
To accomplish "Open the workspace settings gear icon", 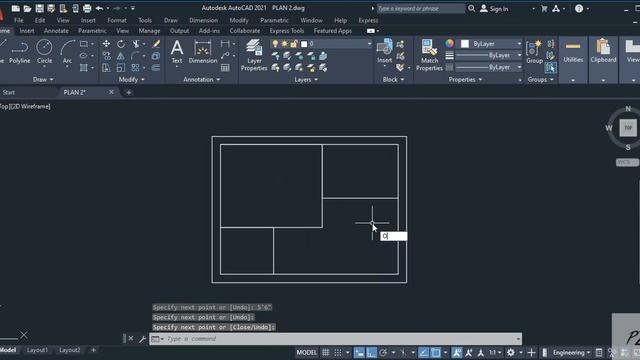I will pyautogui.click(x=511, y=353).
